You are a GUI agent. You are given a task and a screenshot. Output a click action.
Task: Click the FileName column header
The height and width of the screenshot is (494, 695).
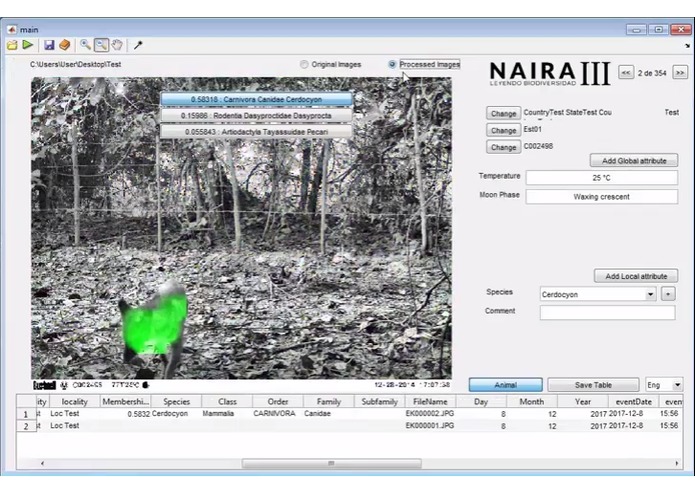tap(430, 401)
